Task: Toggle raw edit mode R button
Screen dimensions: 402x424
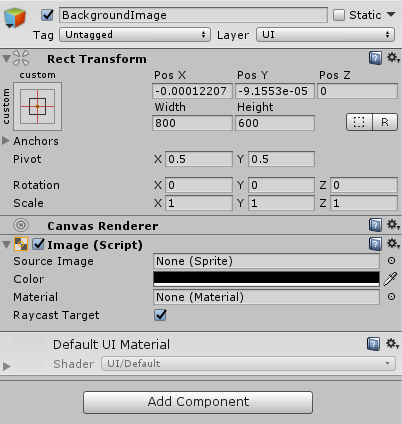Action: (385, 122)
